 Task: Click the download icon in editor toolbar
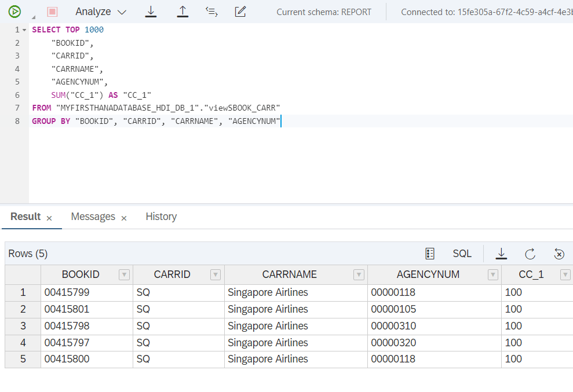[x=151, y=12]
